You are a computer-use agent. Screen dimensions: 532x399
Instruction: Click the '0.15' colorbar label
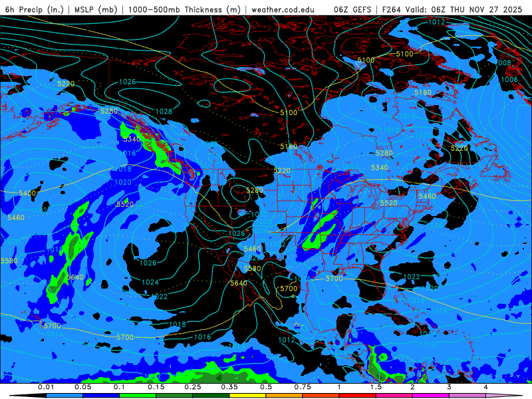[x=156, y=387]
